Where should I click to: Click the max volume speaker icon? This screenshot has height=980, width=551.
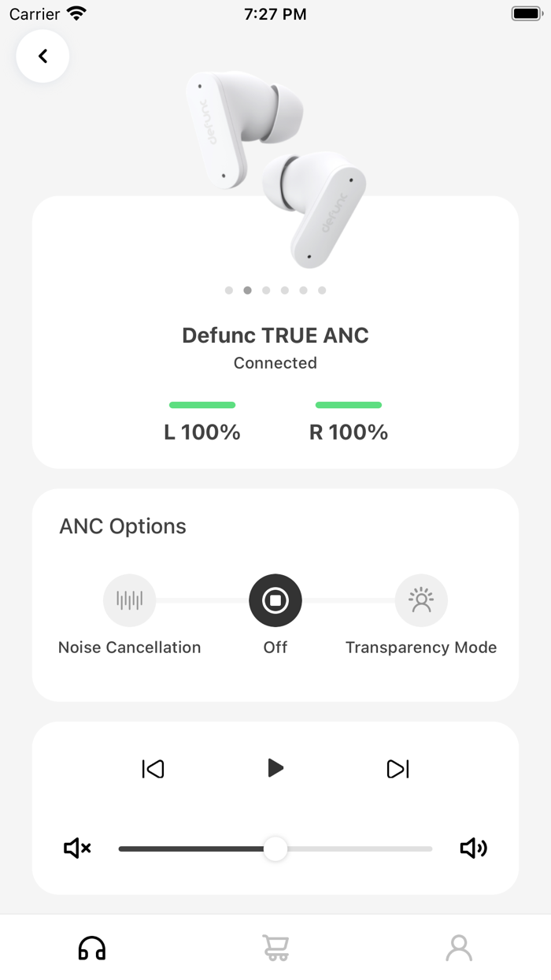click(x=473, y=848)
